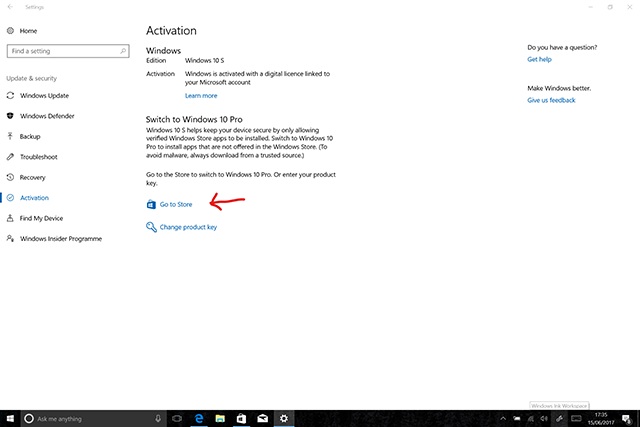Click the network tray icon

click(x=531, y=418)
